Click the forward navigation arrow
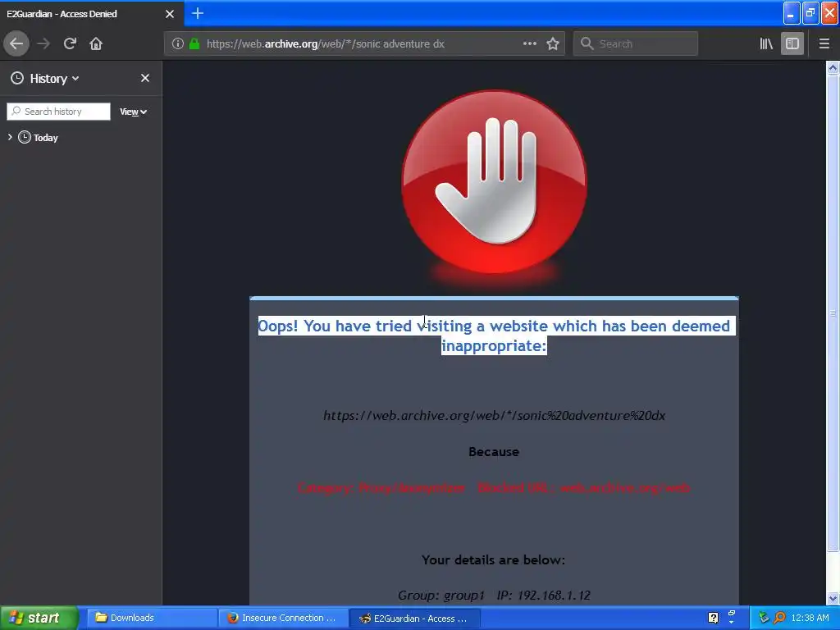The image size is (840, 630). coord(43,43)
